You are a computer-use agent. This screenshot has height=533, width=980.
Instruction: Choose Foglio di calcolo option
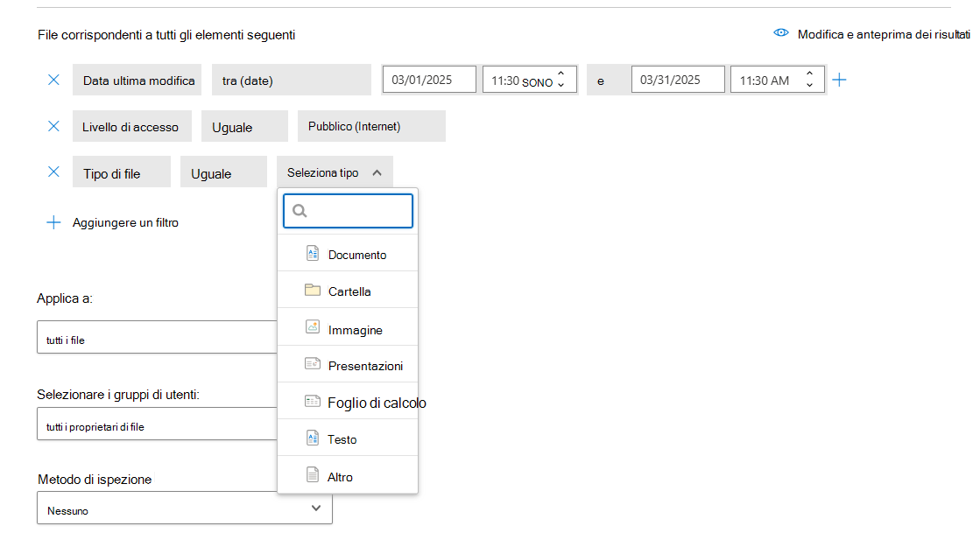[x=377, y=403]
